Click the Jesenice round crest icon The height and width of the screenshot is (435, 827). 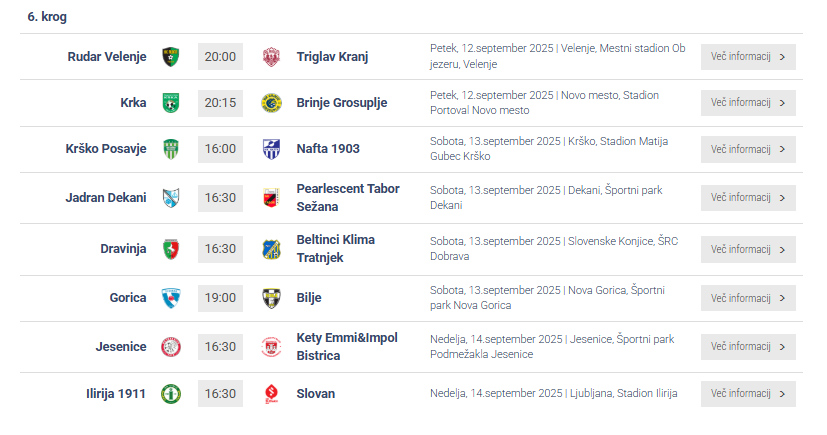pyautogui.click(x=170, y=347)
